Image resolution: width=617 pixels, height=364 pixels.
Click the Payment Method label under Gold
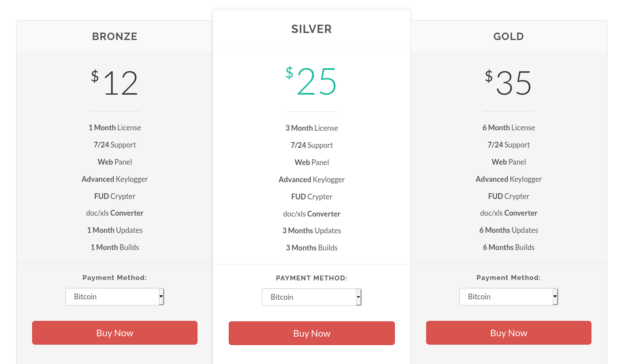[x=509, y=278]
